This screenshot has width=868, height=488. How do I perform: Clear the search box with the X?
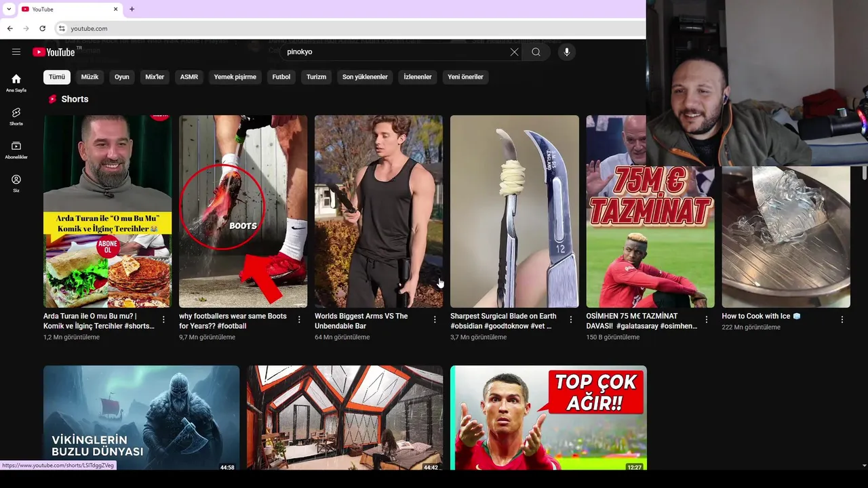(x=514, y=52)
